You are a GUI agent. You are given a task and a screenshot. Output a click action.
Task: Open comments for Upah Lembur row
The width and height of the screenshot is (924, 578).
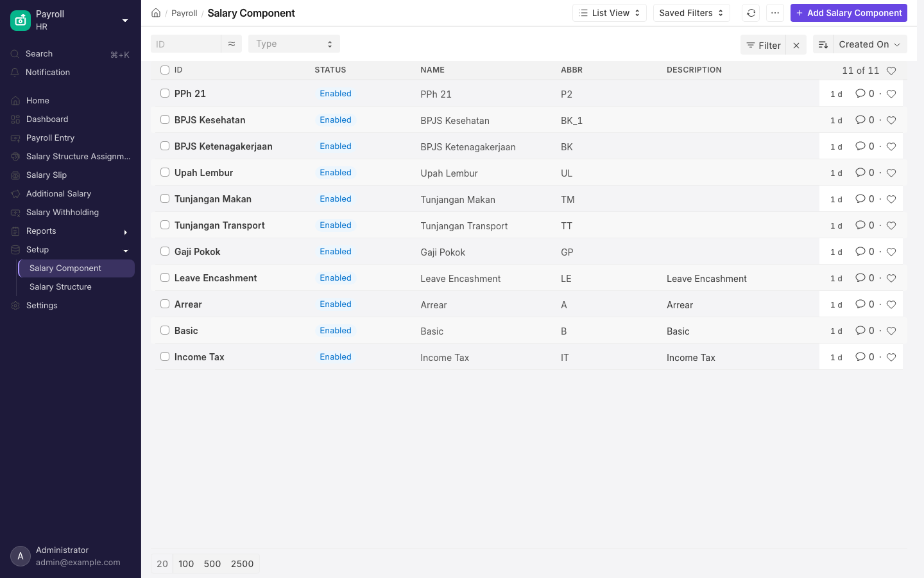(x=865, y=173)
